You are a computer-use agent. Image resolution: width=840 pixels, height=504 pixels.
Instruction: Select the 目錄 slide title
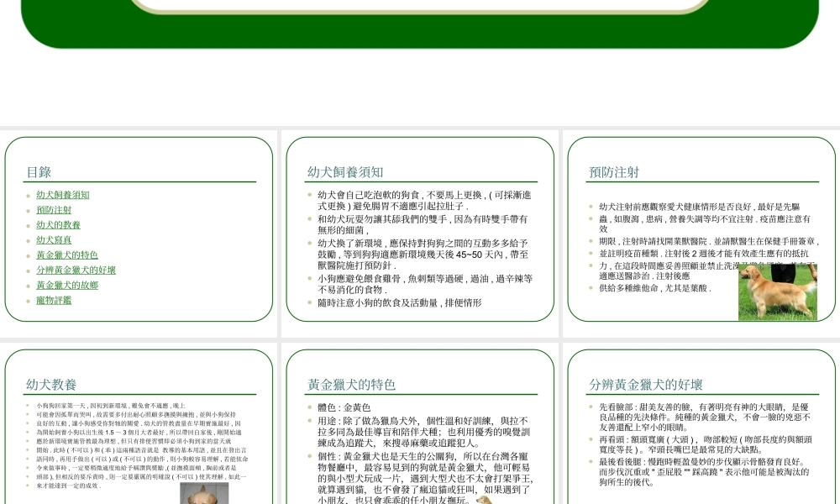[x=39, y=172]
